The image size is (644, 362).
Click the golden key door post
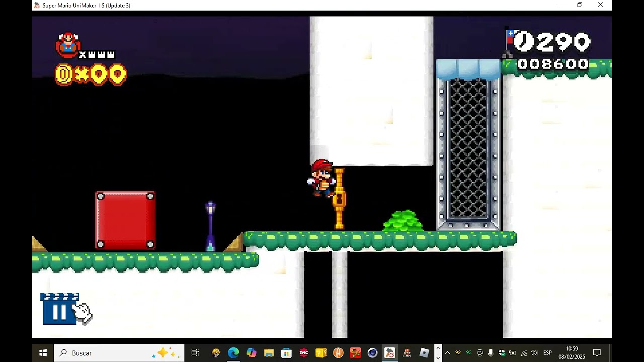[339, 199]
